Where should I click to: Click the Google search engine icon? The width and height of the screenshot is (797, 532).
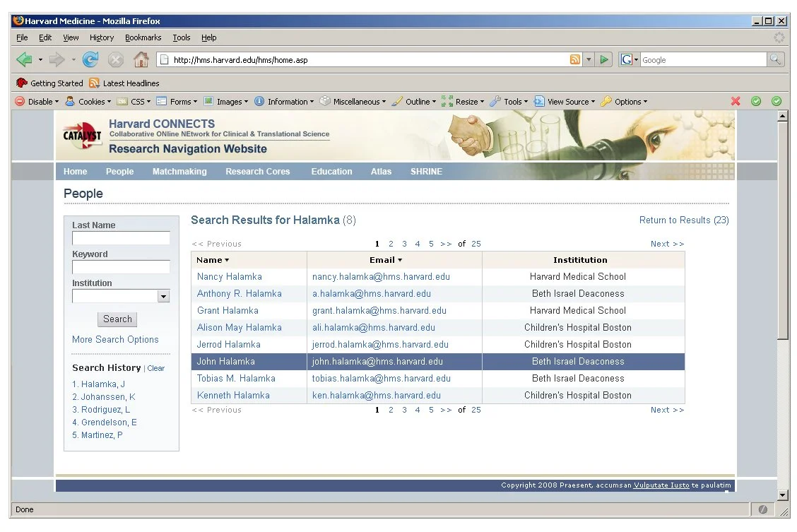point(626,59)
